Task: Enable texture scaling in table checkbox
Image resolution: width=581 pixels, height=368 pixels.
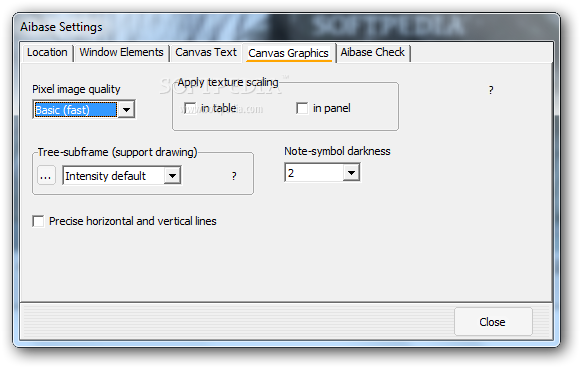Action: (190, 108)
